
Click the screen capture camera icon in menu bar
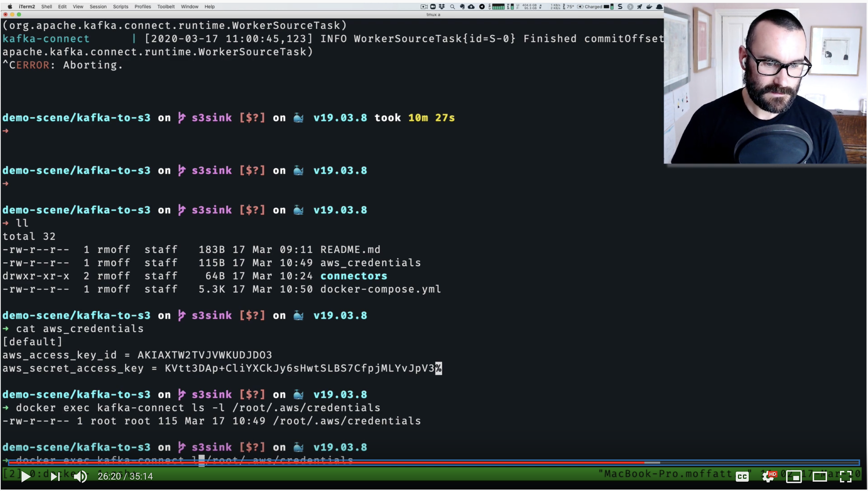point(424,6)
